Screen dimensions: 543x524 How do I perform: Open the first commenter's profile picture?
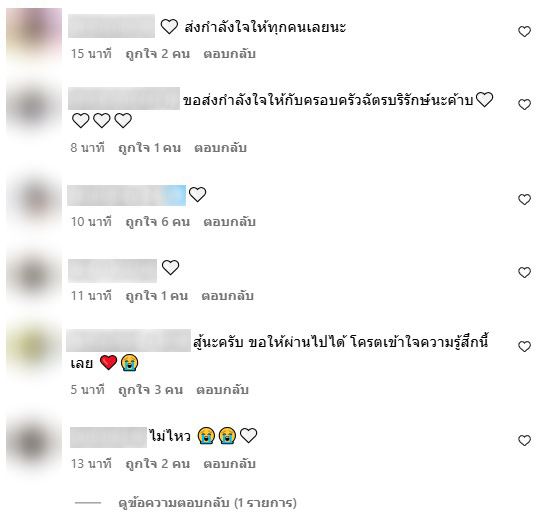point(34,36)
